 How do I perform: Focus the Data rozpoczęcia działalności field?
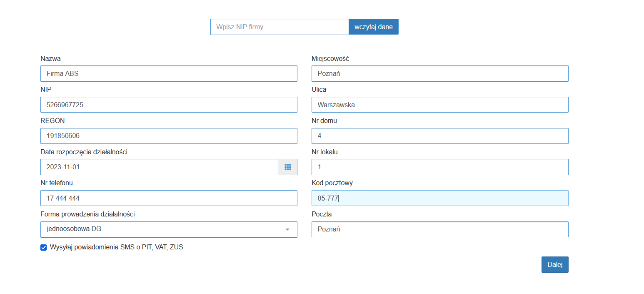click(x=159, y=167)
